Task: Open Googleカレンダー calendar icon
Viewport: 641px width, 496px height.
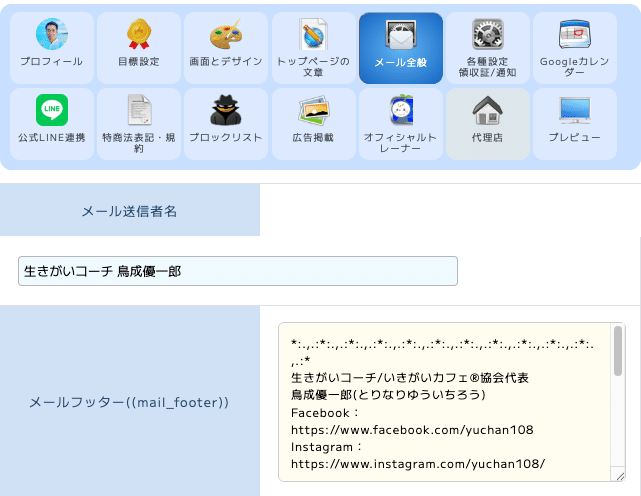Action: pyautogui.click(x=575, y=34)
